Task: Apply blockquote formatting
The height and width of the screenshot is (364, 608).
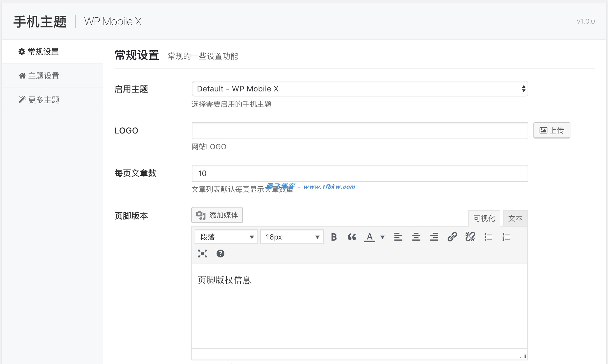Action: (352, 237)
